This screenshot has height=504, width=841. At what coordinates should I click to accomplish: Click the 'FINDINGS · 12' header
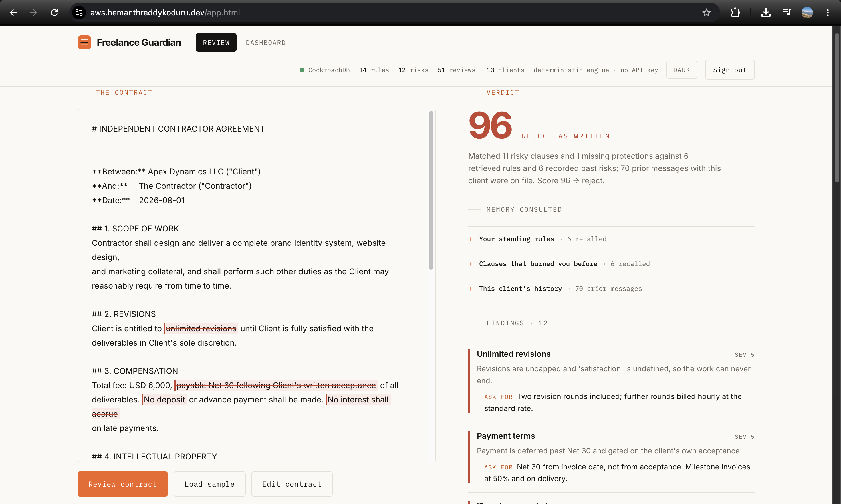[x=517, y=323]
